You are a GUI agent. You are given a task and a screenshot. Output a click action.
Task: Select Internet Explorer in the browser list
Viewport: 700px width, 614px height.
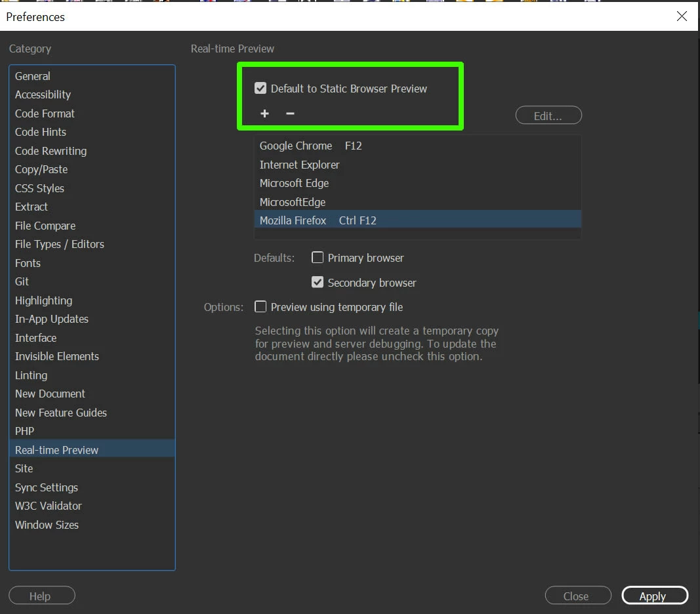click(x=417, y=165)
